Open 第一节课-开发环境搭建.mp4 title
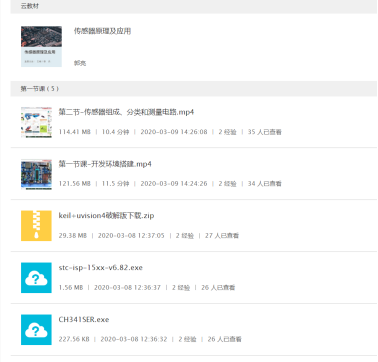Screen dimensions: 378x362 pos(105,164)
